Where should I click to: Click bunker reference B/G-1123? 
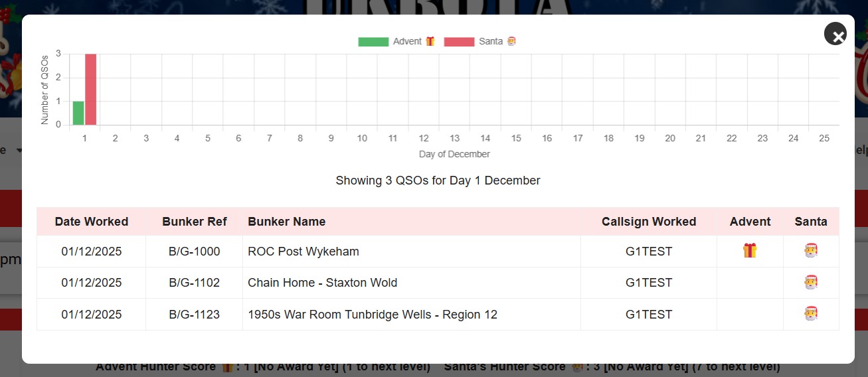(x=195, y=315)
